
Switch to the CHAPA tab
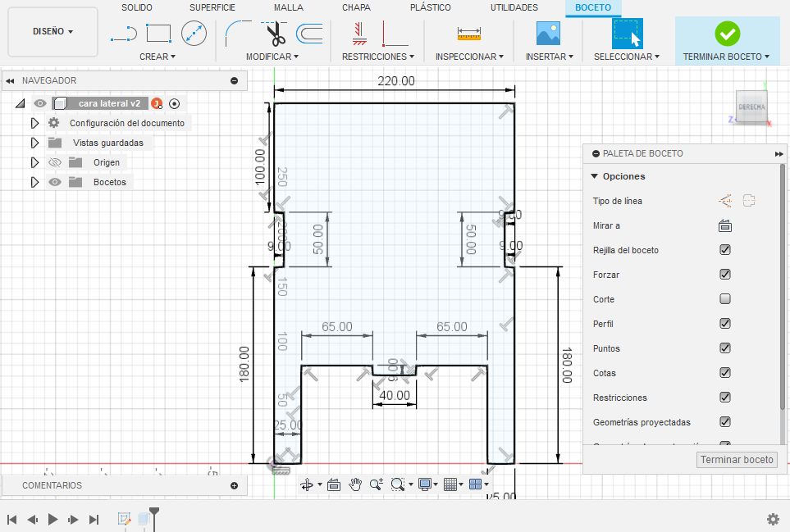click(356, 7)
